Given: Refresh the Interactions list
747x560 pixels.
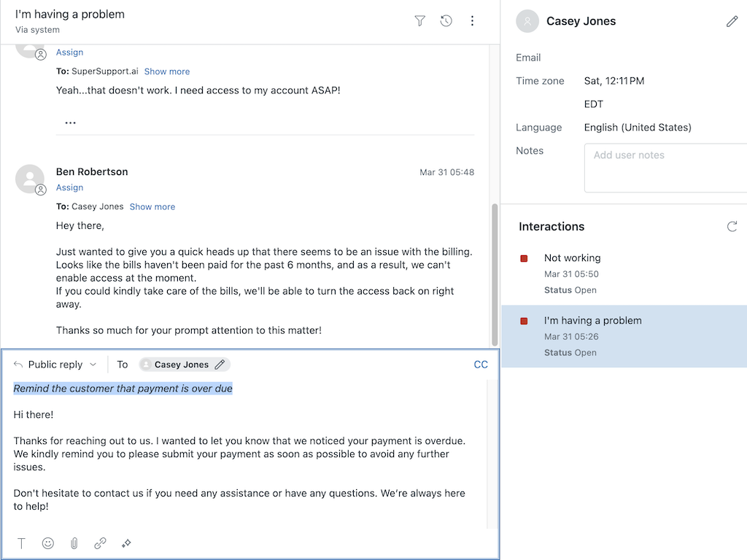Looking at the screenshot, I should click(x=732, y=227).
